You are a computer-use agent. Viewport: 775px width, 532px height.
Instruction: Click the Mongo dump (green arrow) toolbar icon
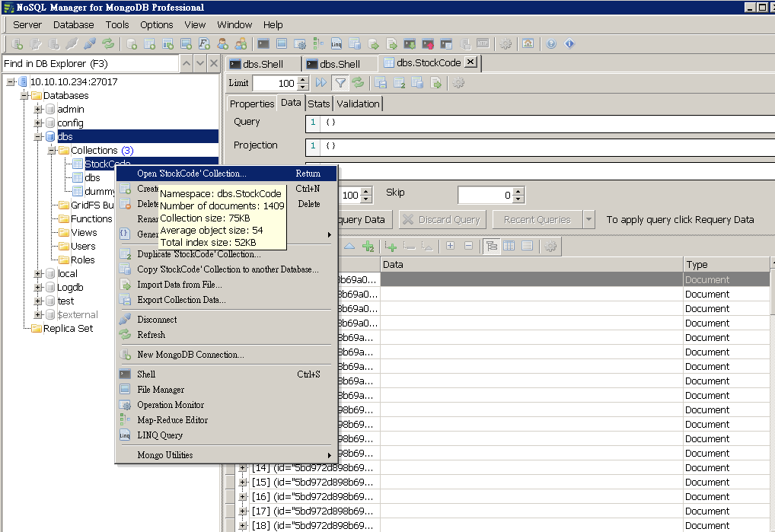[x=410, y=44]
